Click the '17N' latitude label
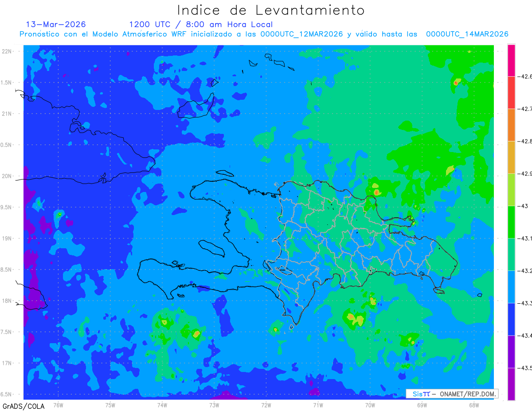Image resolution: width=532 pixels, height=411 pixels. click(x=7, y=363)
